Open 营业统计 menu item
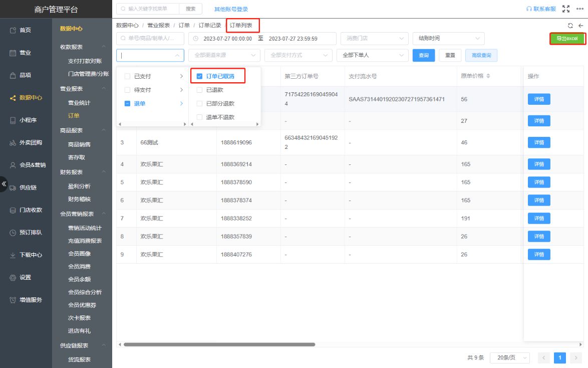Screen dimensions: 588x368 tap(79, 102)
